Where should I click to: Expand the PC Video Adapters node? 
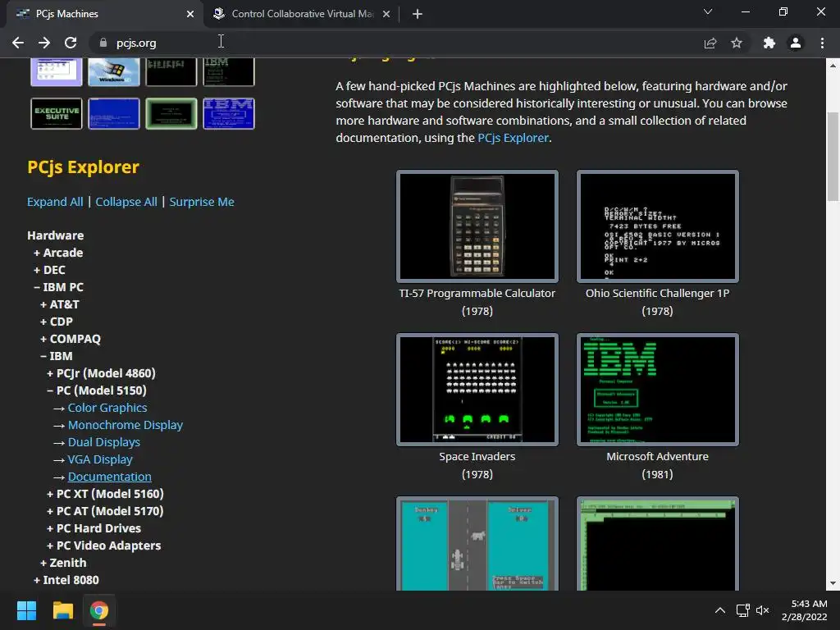pyautogui.click(x=104, y=546)
